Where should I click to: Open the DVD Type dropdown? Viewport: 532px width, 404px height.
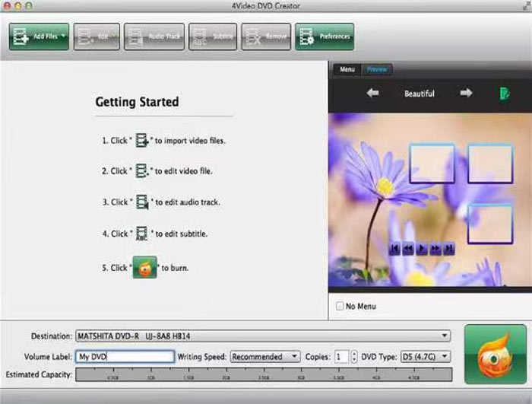[x=426, y=357]
